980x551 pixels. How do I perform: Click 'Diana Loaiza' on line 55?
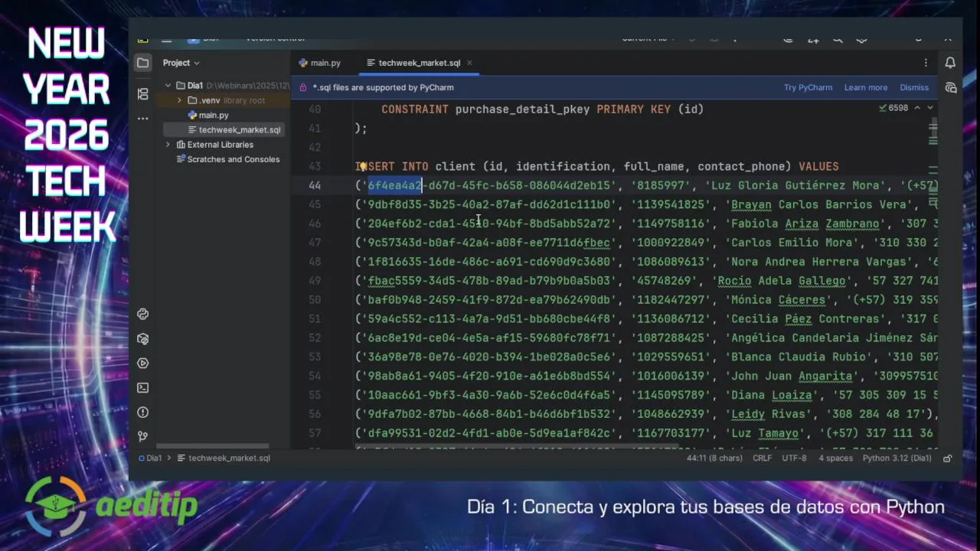point(771,395)
